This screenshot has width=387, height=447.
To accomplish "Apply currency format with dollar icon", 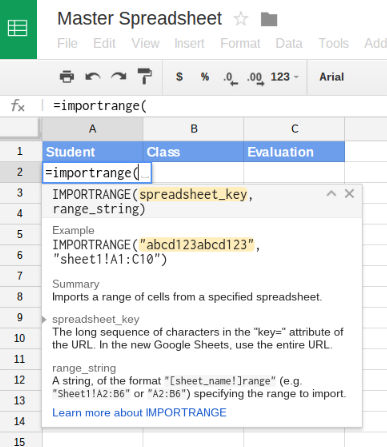I will [x=179, y=77].
